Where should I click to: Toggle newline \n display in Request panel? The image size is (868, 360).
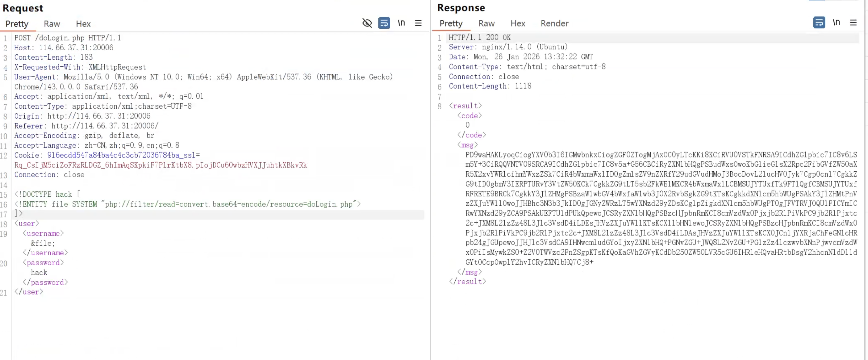(401, 23)
